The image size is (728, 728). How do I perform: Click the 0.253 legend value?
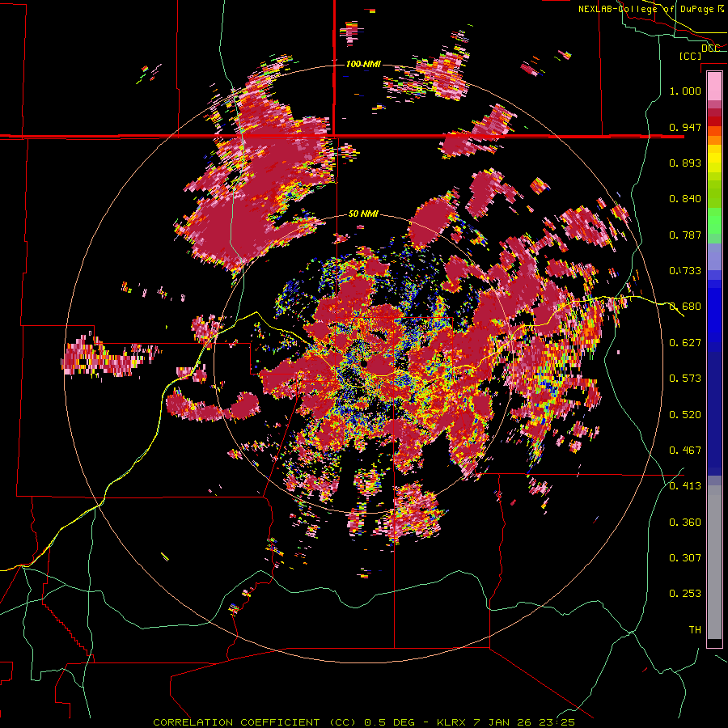[685, 594]
